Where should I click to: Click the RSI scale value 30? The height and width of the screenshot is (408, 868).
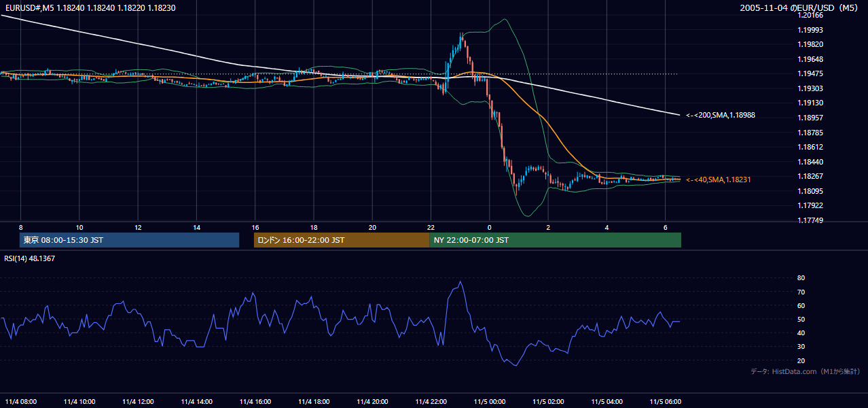click(x=801, y=347)
